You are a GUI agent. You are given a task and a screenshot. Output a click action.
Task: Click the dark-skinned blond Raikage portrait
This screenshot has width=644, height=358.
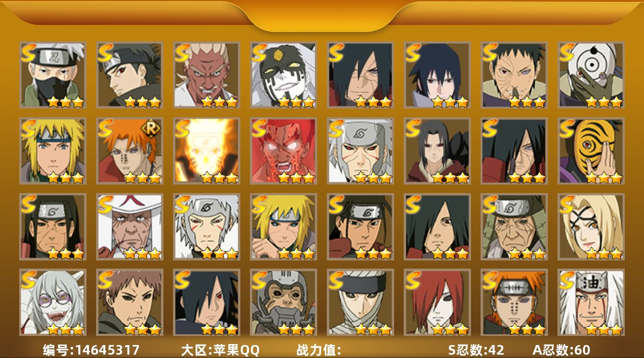click(x=206, y=75)
